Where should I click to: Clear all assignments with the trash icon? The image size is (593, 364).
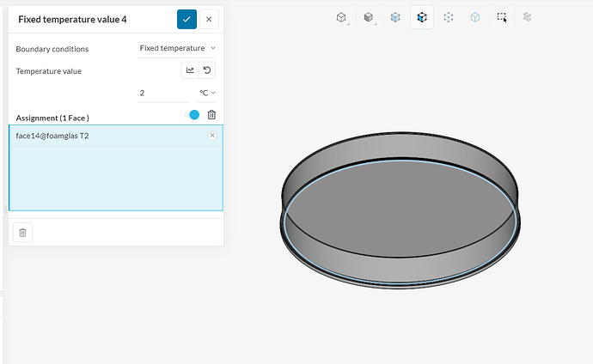tap(211, 115)
